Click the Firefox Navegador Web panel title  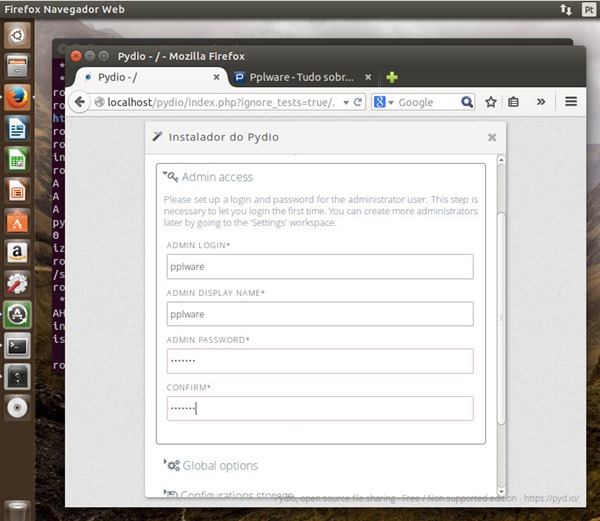pos(64,9)
